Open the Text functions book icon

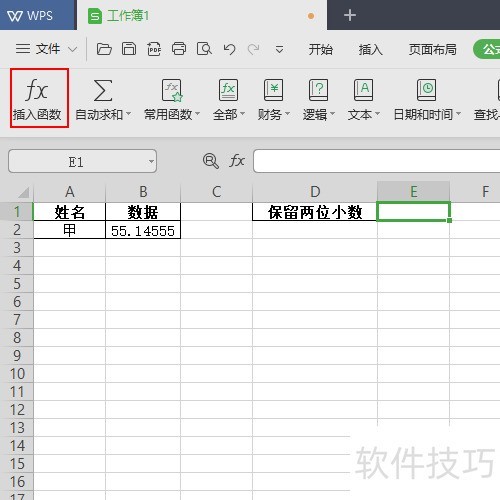tap(363, 90)
